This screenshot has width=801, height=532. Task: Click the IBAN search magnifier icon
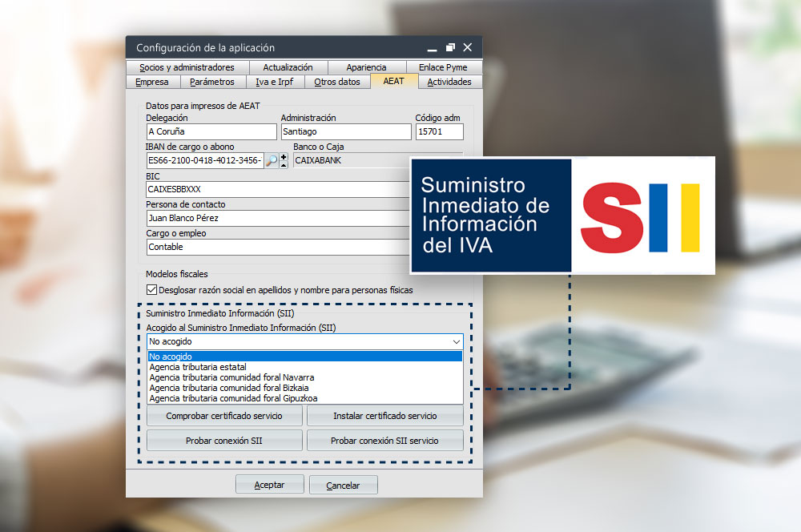(272, 161)
